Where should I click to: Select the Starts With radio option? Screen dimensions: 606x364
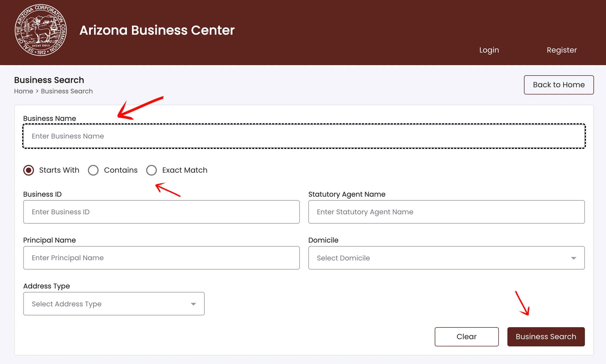click(29, 170)
